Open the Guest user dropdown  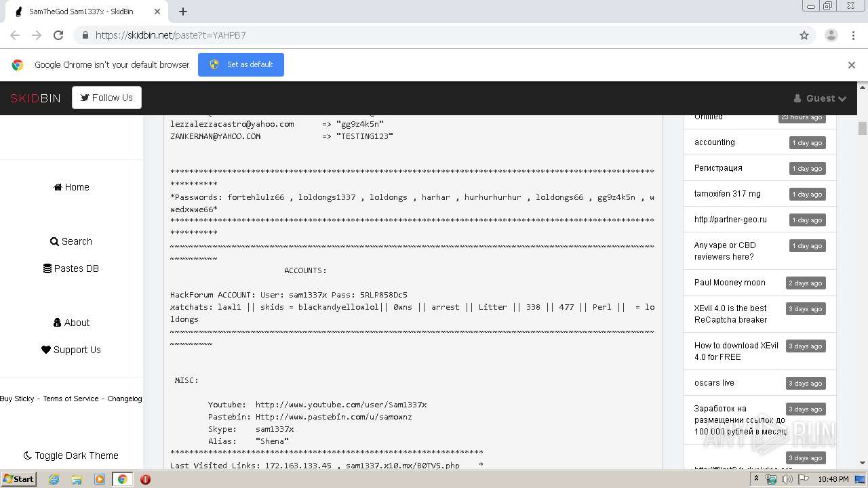(x=820, y=98)
